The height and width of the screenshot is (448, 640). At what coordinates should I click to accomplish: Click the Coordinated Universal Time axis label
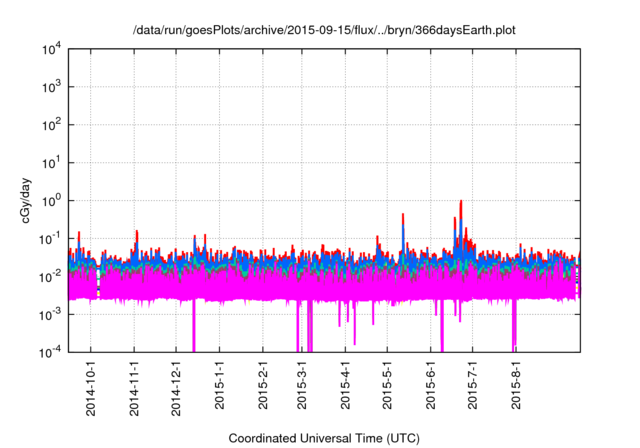pos(324,438)
